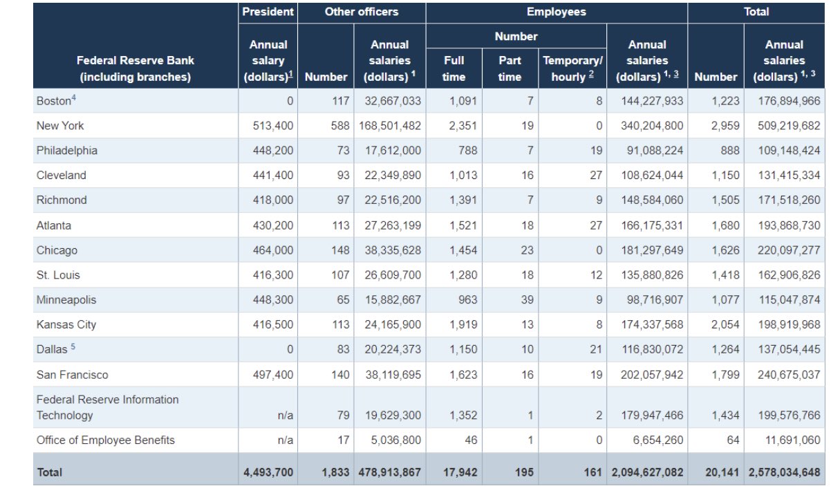This screenshot has width=840, height=504.
Task: Select the Philadelphia row label
Action: (x=66, y=151)
